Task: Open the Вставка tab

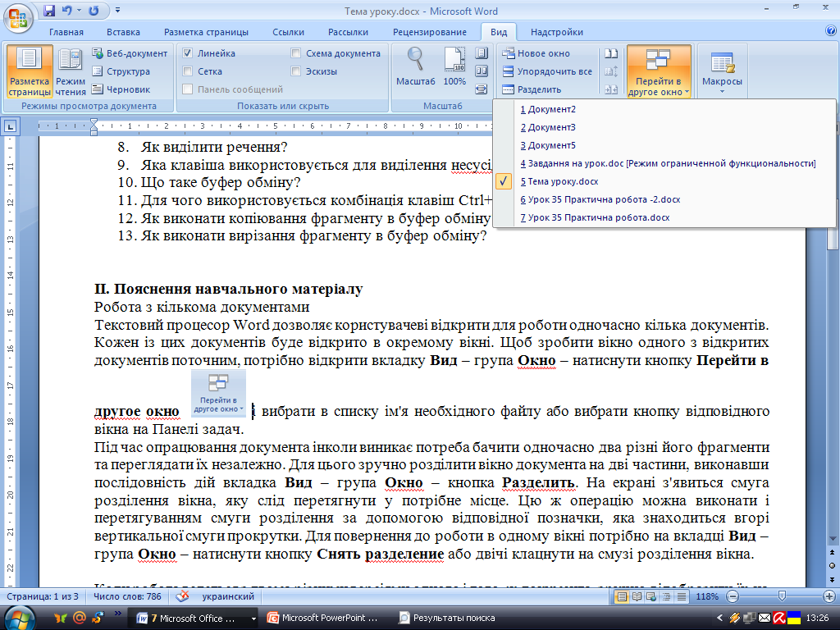Action: pos(123,32)
